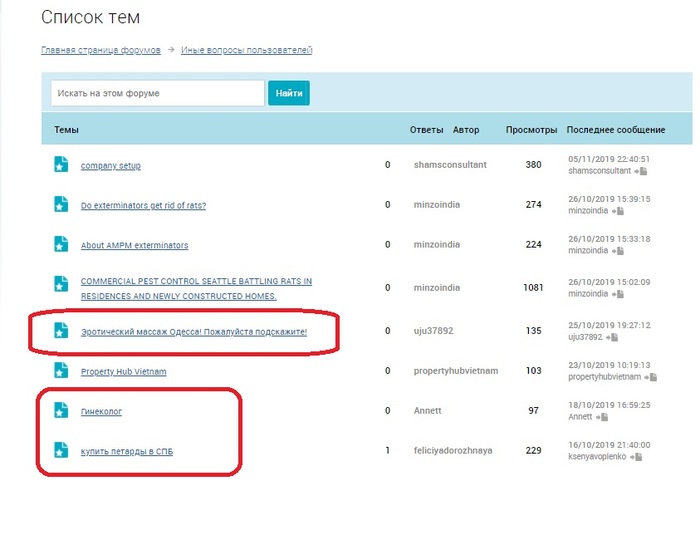Image resolution: width=700 pixels, height=535 pixels.
Task: Click topic icon next to 'About AMPM exterminators'
Action: [x=61, y=244]
